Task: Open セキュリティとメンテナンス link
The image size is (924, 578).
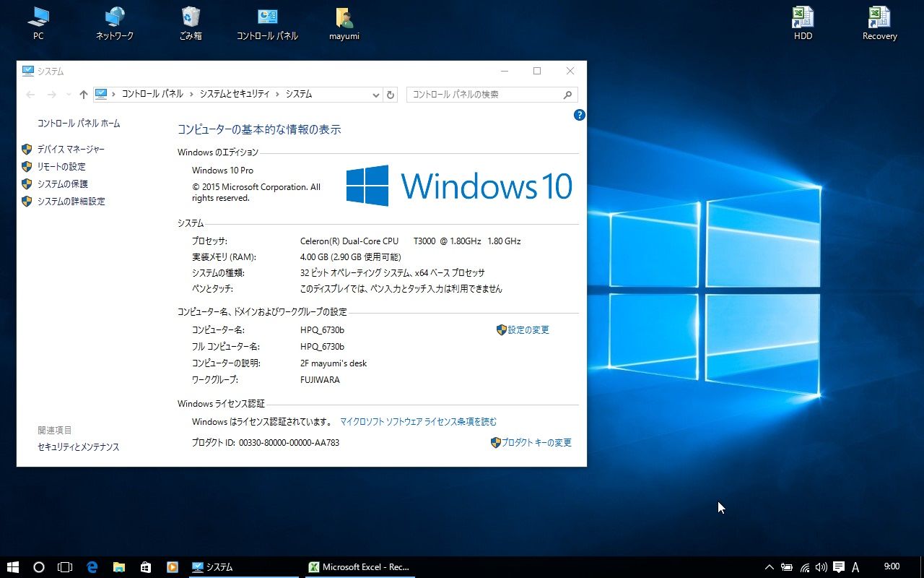Action: 79,447
